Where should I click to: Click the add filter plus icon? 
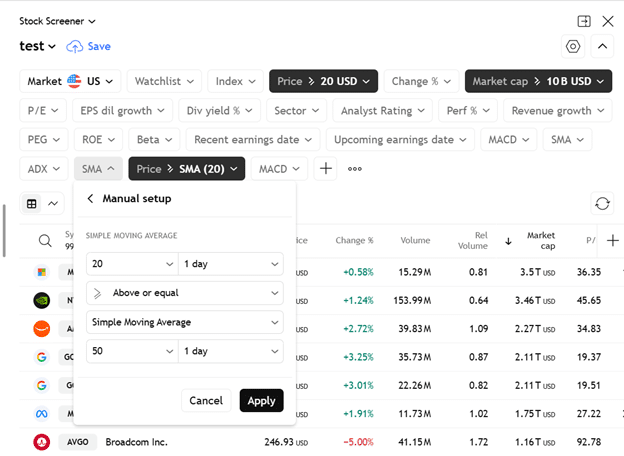[325, 169]
